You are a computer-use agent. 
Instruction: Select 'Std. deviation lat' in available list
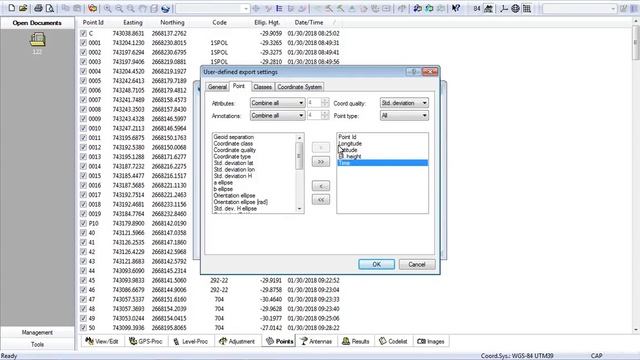[233, 163]
